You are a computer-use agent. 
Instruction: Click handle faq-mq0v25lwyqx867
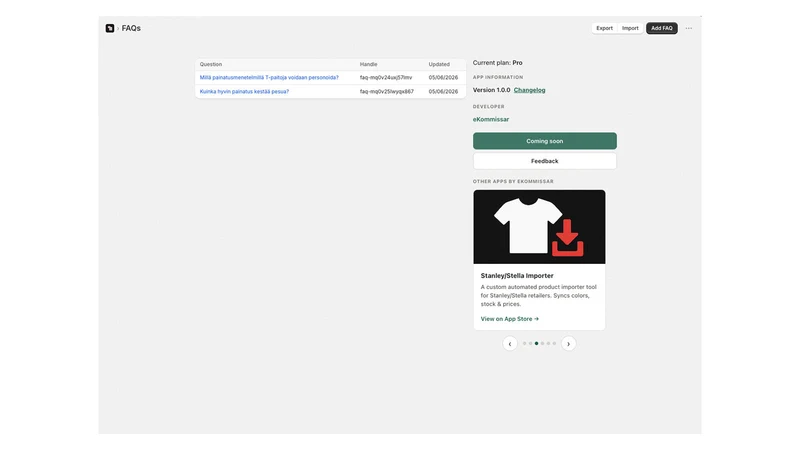pos(387,91)
